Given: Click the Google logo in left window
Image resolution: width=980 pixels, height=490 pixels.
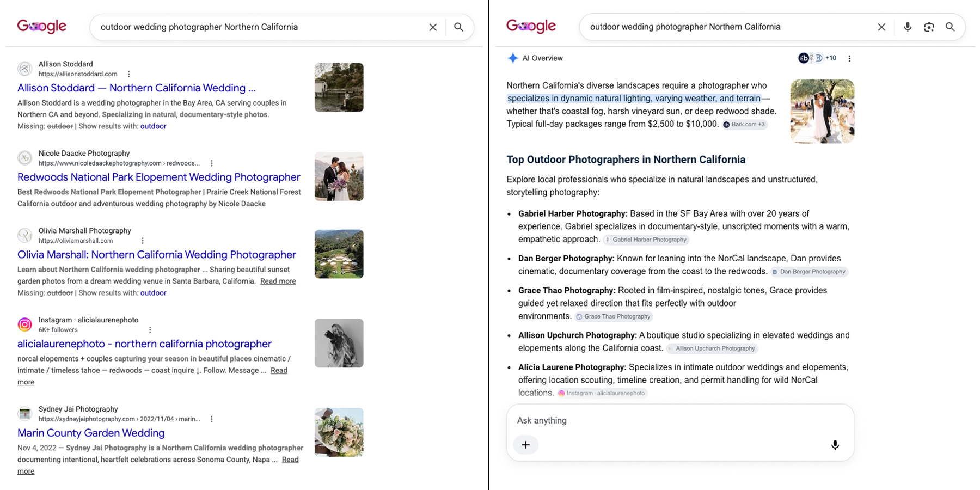Looking at the screenshot, I should [42, 27].
